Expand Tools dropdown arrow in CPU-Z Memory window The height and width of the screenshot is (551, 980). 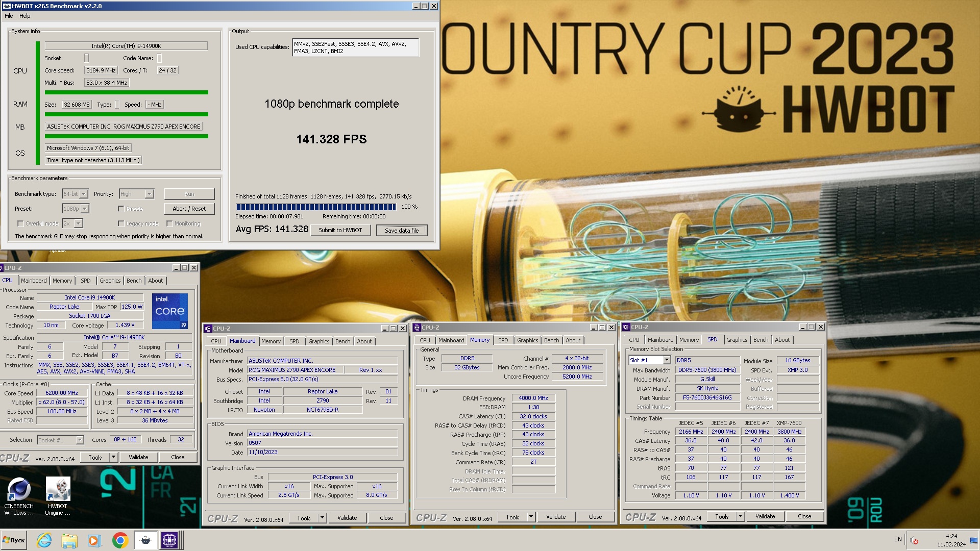click(531, 517)
